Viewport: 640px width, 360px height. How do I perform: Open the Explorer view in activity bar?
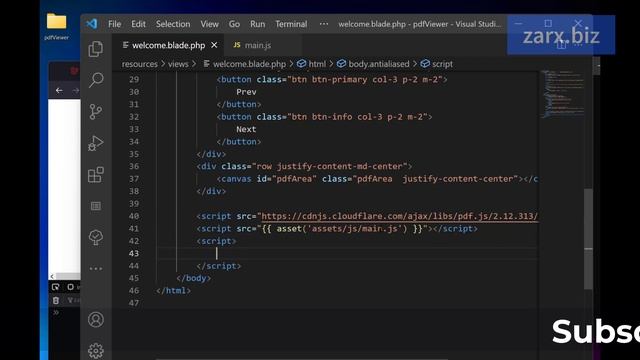click(x=96, y=49)
